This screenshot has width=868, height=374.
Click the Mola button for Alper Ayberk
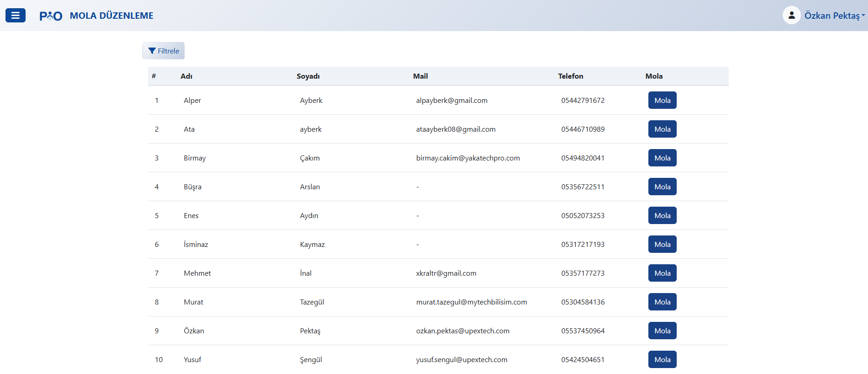[662, 100]
